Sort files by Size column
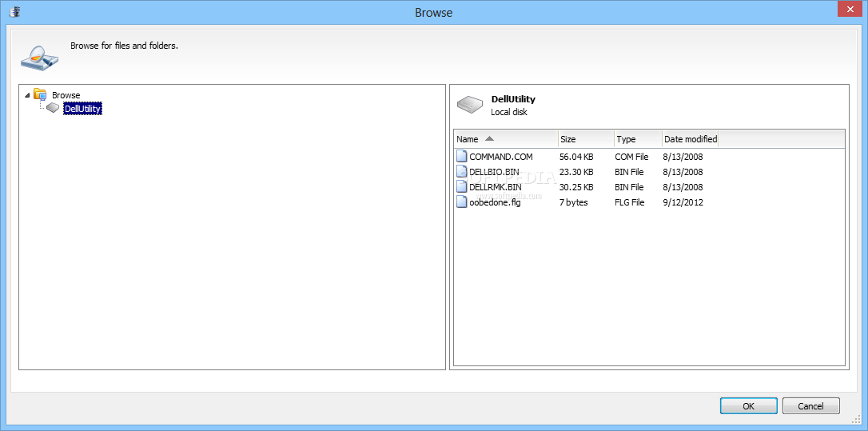 click(x=586, y=139)
